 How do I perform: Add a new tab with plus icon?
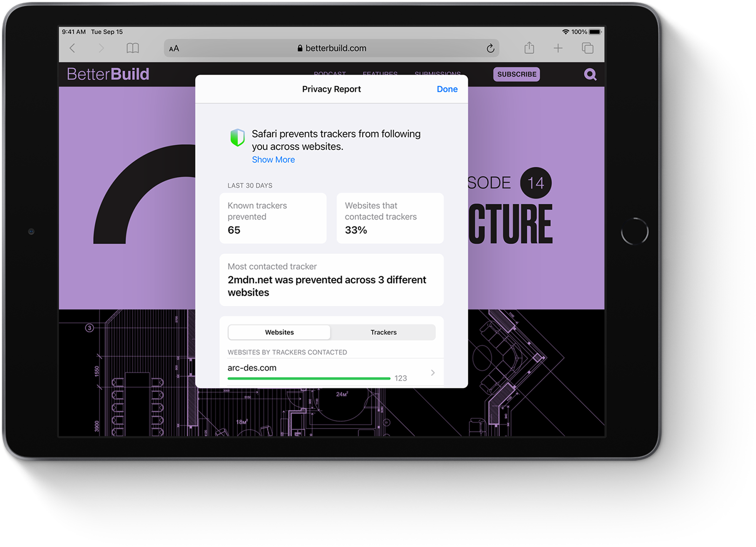(558, 48)
